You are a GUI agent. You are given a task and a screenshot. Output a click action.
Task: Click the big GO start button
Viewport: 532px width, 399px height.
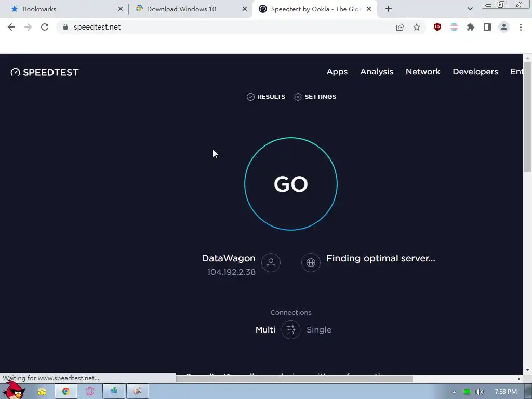click(291, 184)
